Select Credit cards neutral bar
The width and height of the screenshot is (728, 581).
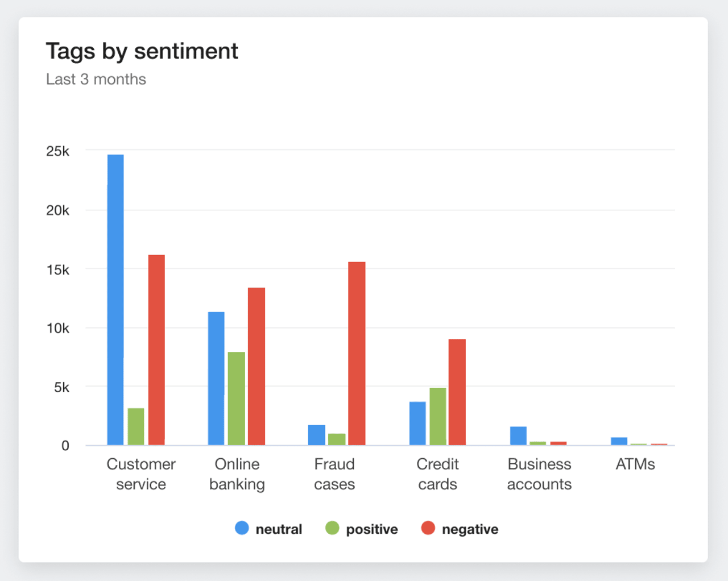point(417,423)
